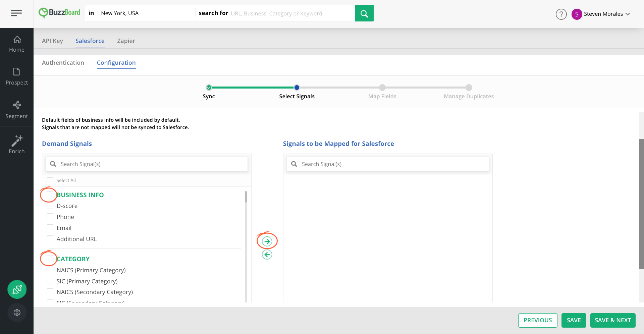Check the D-score checkbox
Viewport: 644px width, 334px height.
coord(50,206)
